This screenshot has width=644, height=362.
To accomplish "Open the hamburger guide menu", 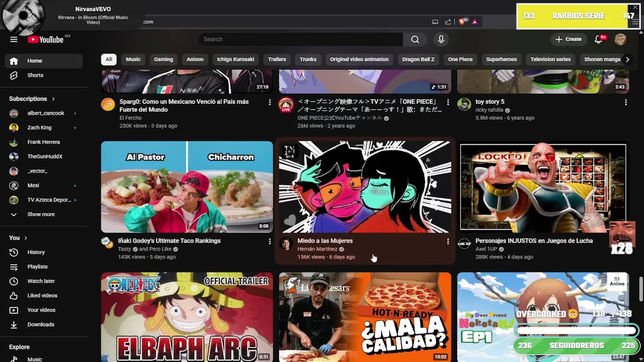I will click(14, 39).
